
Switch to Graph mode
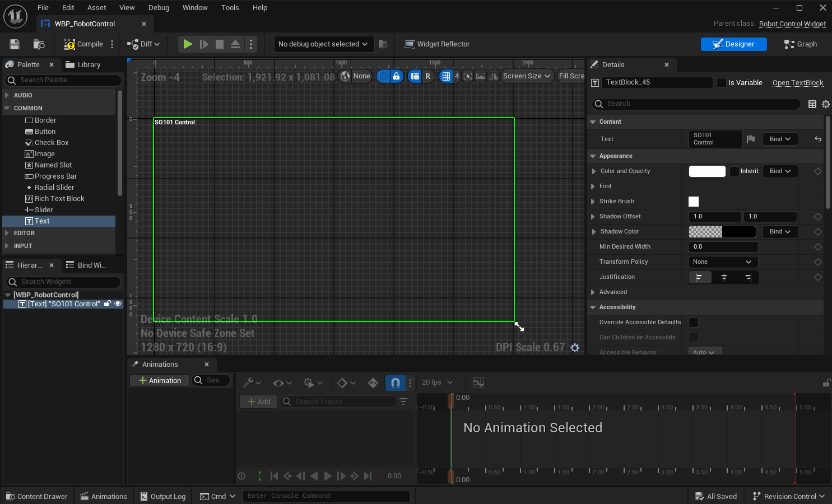[x=801, y=44]
